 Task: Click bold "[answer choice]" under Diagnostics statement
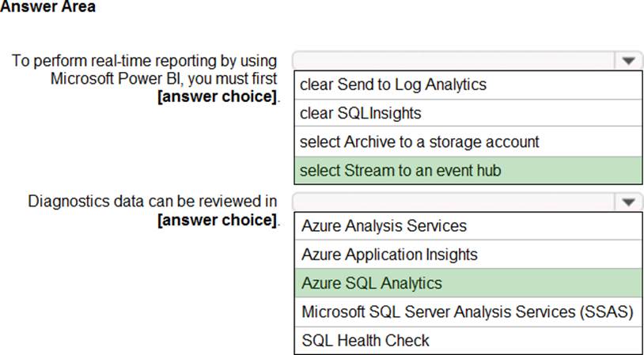tap(218, 219)
